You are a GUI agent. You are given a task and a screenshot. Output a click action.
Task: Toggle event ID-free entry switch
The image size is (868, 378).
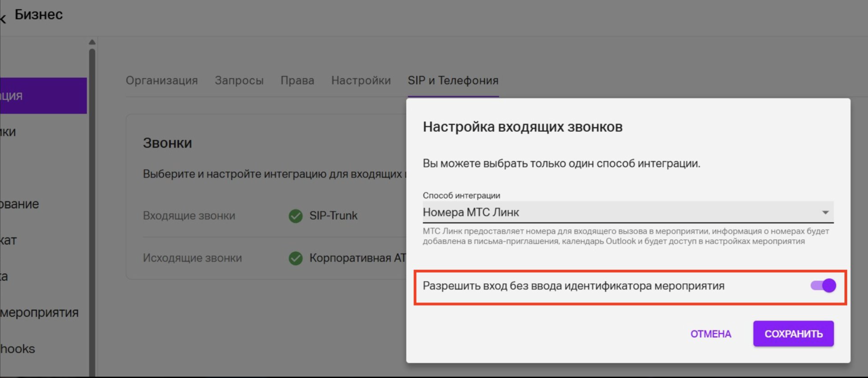tap(823, 286)
